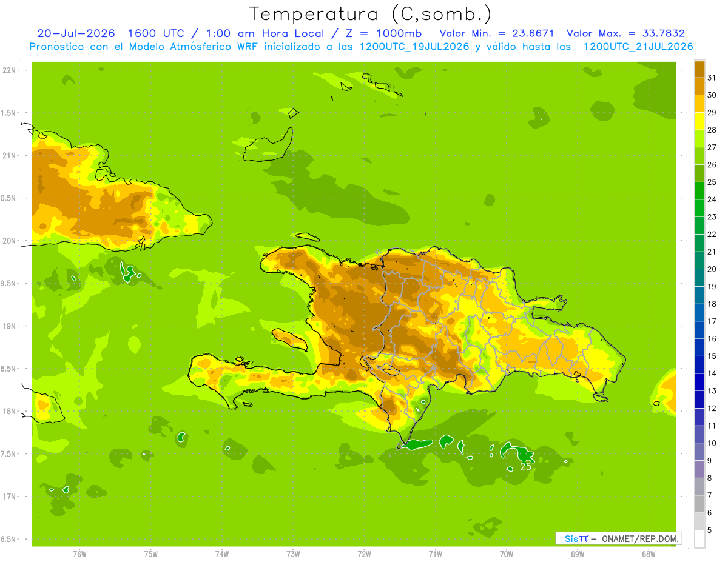Image resolution: width=728 pixels, height=562 pixels.
Task: Click the 'Valor Max. = 33.7832' readout
Action: [625, 33]
